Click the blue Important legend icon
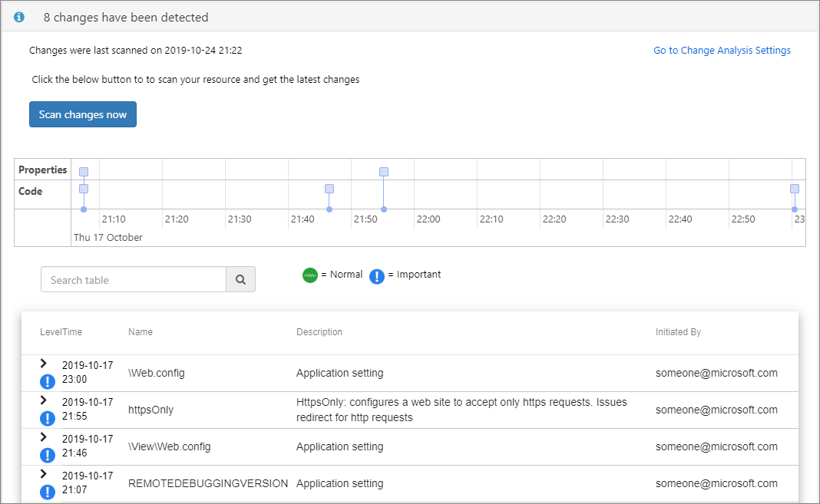This screenshot has height=504, width=820. [377, 276]
